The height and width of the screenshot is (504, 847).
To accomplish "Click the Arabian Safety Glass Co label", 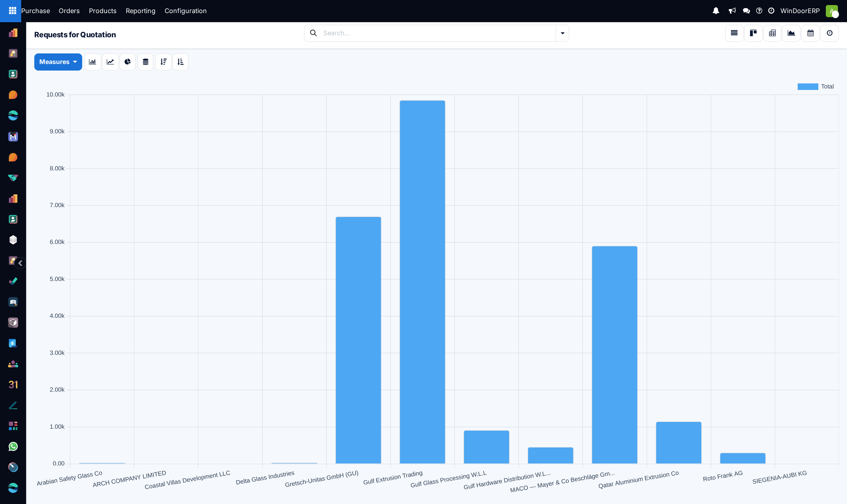I will click(69, 478).
